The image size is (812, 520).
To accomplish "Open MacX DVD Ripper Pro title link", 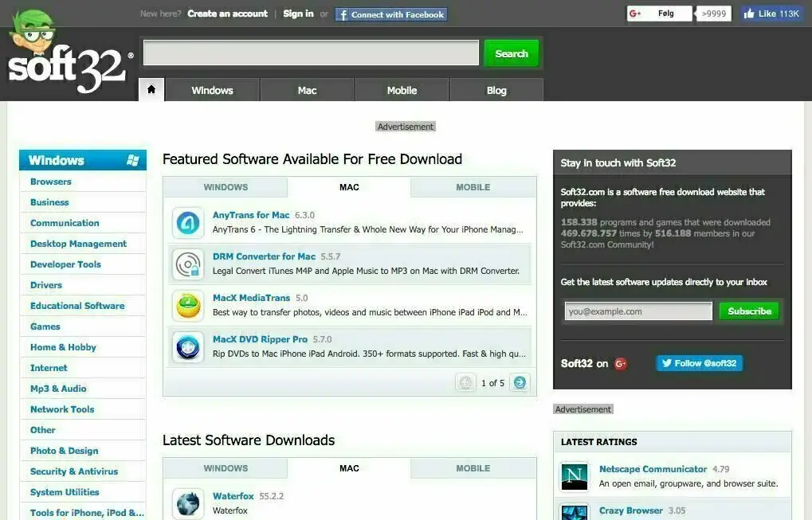I will tap(260, 339).
